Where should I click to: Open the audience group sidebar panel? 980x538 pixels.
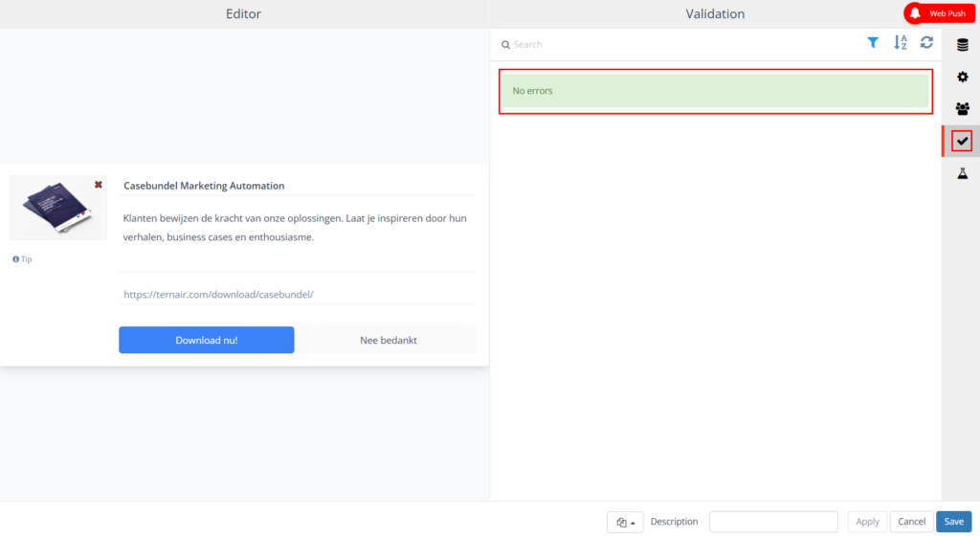click(962, 109)
